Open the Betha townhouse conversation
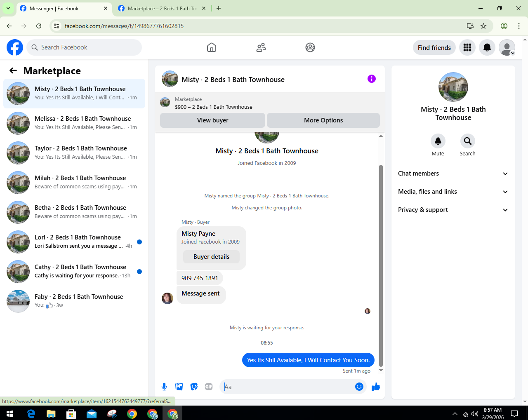This screenshot has height=420, width=528. pyautogui.click(x=74, y=212)
